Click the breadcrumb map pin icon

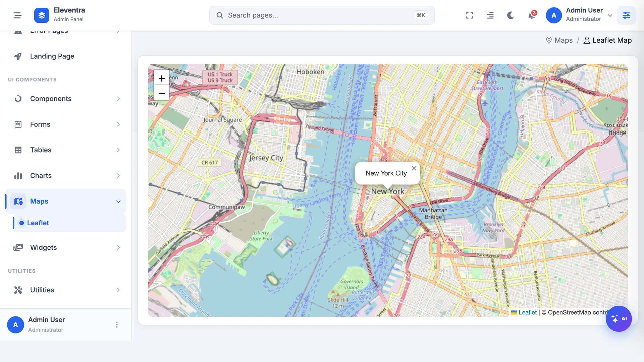(549, 40)
